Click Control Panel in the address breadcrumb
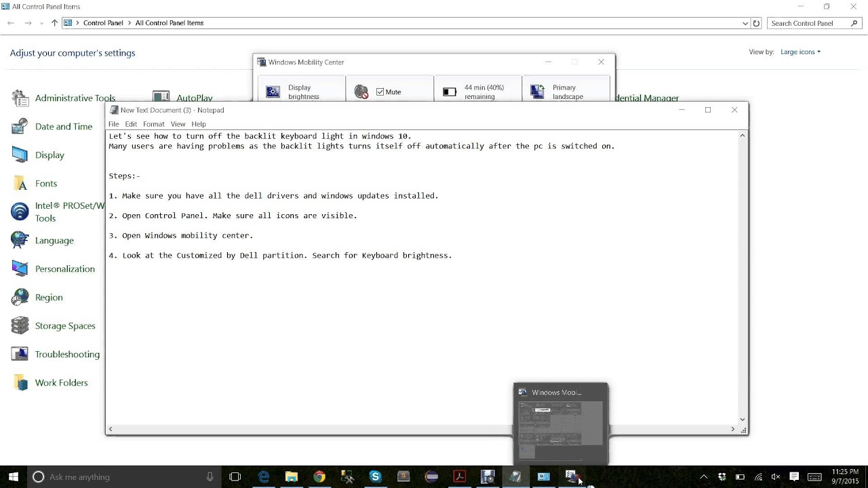The height and width of the screenshot is (488, 868). tap(103, 23)
